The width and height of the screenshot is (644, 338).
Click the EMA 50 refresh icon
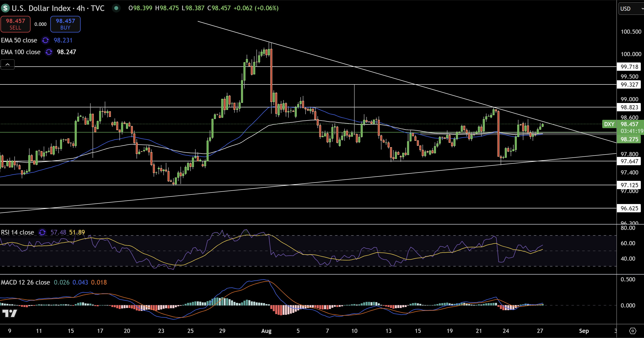coord(45,40)
